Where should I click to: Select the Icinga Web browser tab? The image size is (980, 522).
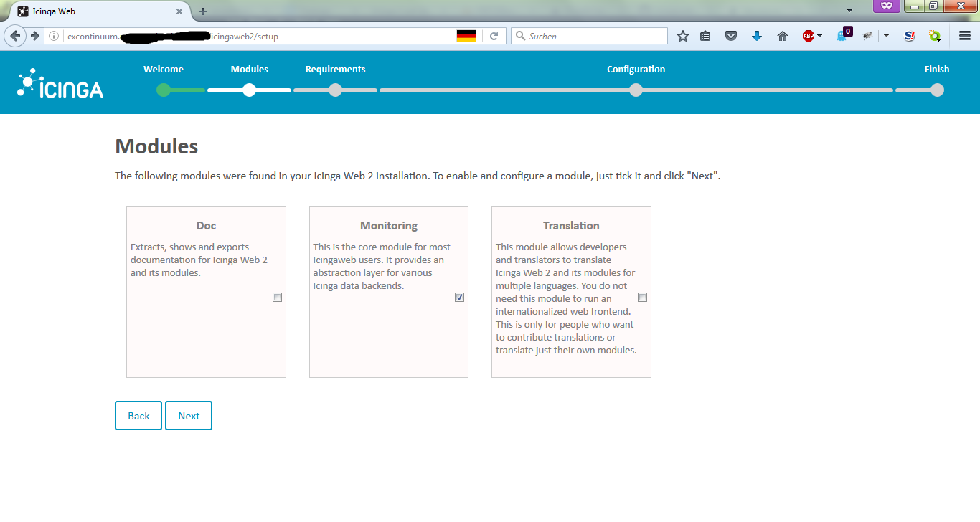99,11
